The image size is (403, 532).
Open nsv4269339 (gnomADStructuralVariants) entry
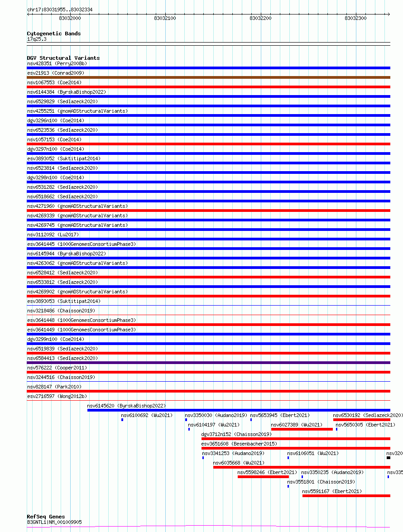coord(77,216)
